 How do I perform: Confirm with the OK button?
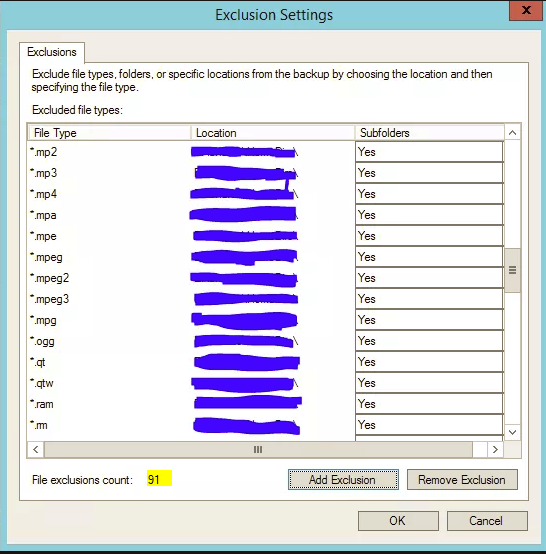[398, 520]
